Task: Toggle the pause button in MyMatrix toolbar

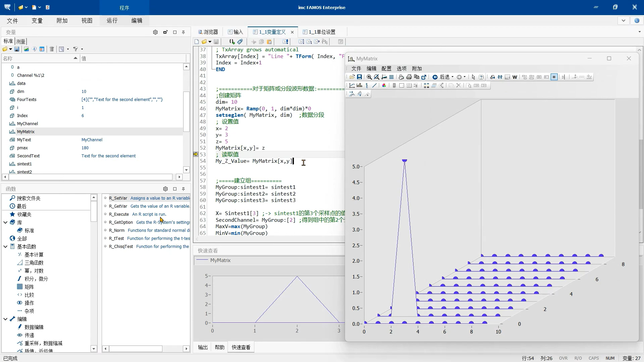Action: click(554, 77)
